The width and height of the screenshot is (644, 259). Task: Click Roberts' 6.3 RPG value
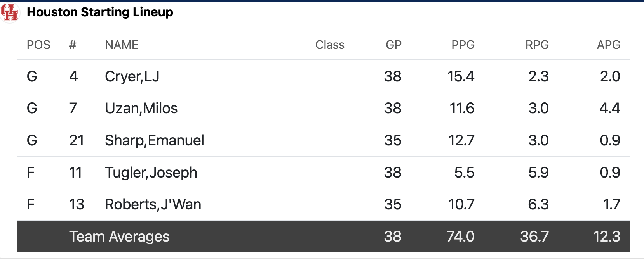(x=538, y=204)
